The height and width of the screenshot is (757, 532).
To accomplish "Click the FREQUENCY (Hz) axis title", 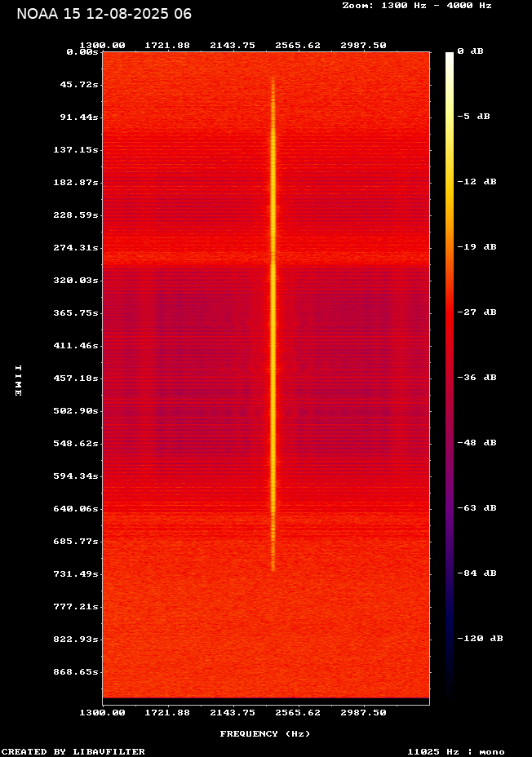I will click(265, 734).
